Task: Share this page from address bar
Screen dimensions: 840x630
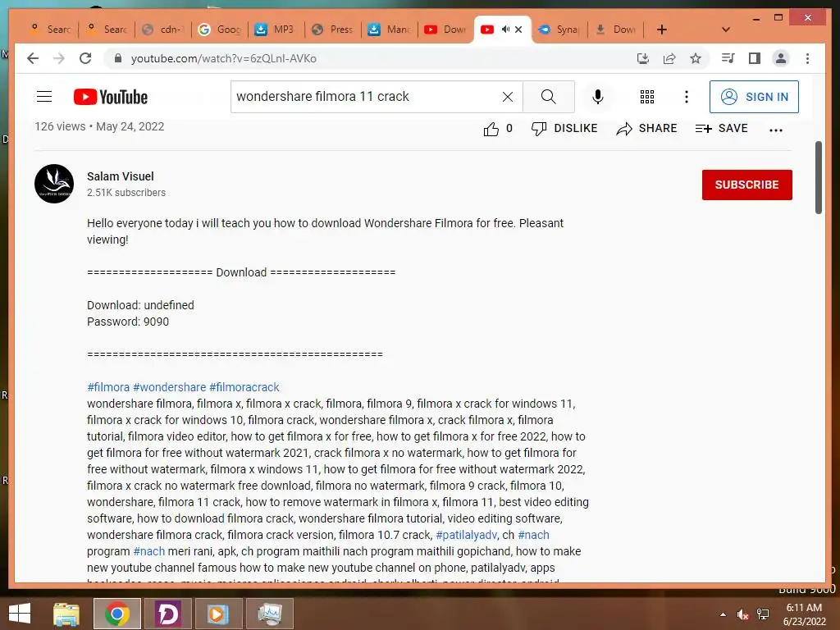Action: click(669, 58)
